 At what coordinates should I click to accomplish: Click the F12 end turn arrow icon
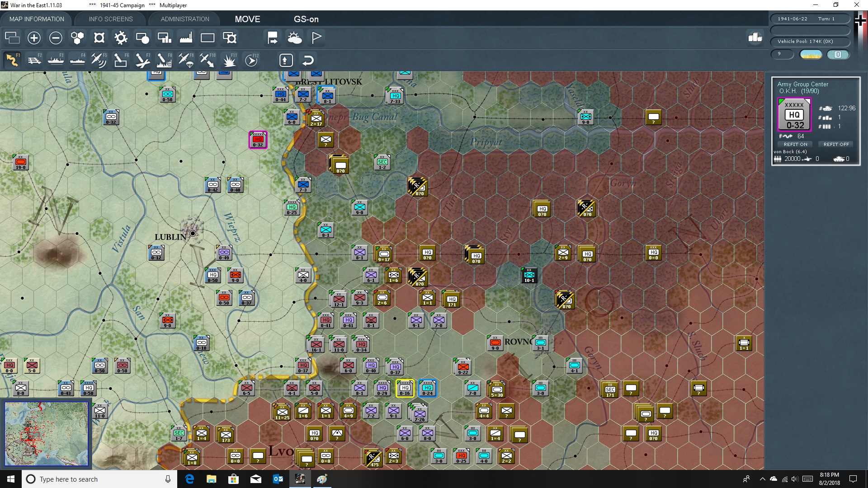(x=251, y=60)
